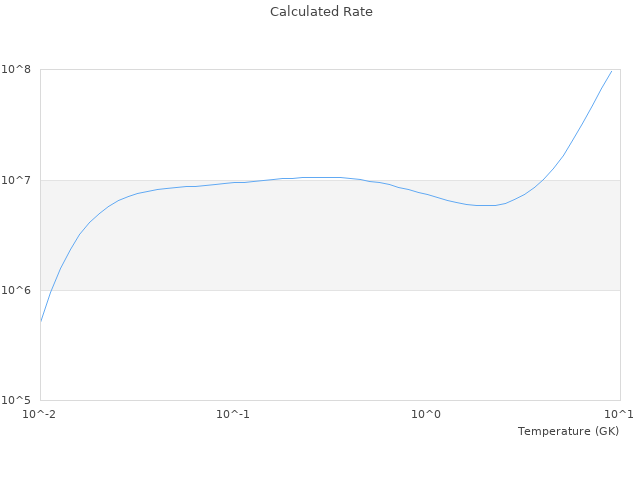Click the "Calculated Rate" chart title
The height and width of the screenshot is (480, 640).
coord(320,12)
